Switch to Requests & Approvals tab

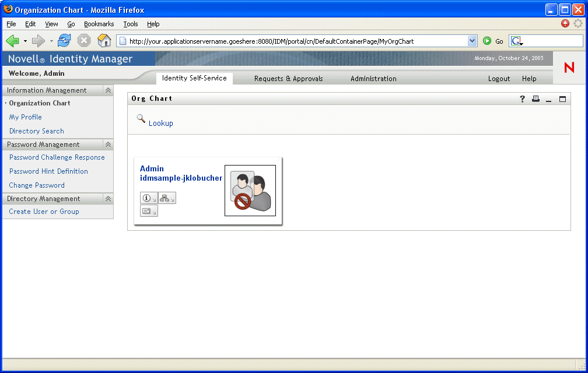click(288, 79)
